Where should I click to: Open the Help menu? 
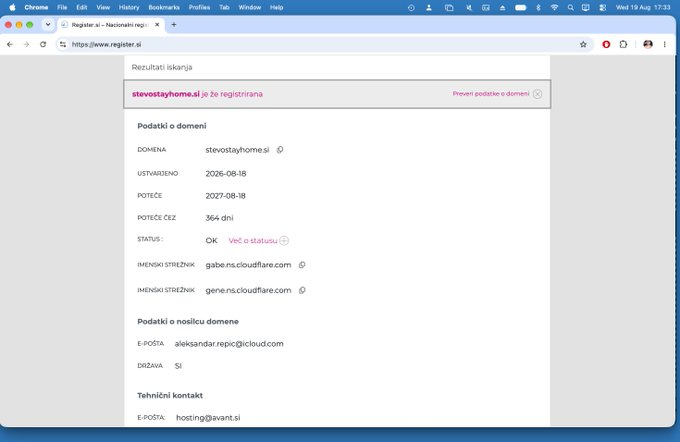coord(276,7)
